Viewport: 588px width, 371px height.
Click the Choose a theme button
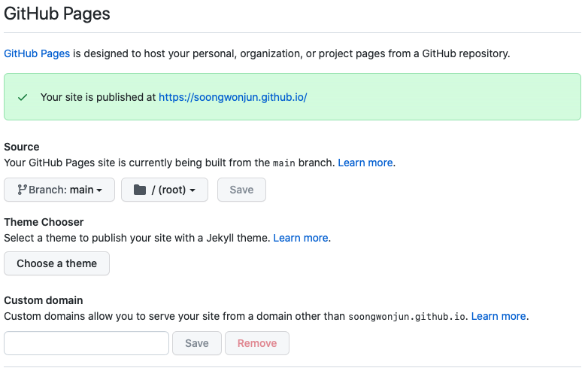coord(56,263)
